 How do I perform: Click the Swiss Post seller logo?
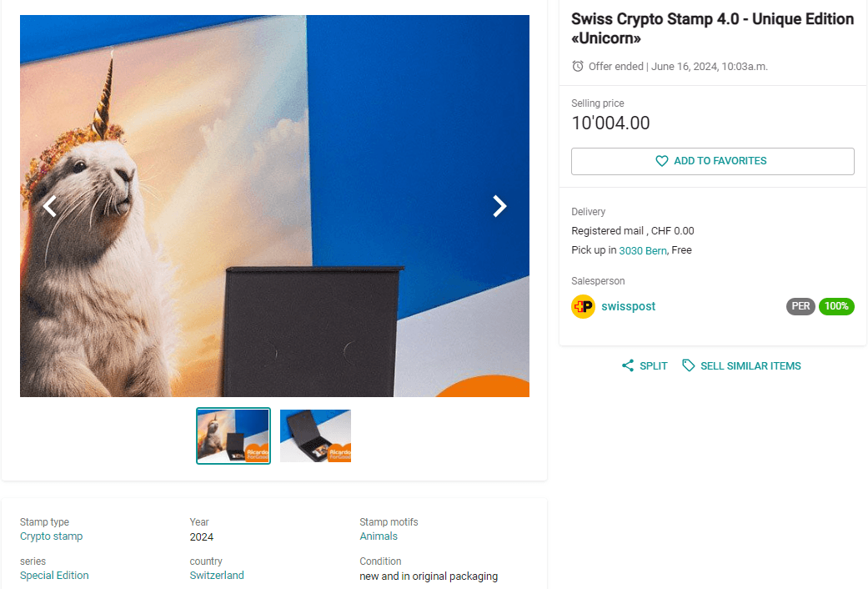point(583,306)
